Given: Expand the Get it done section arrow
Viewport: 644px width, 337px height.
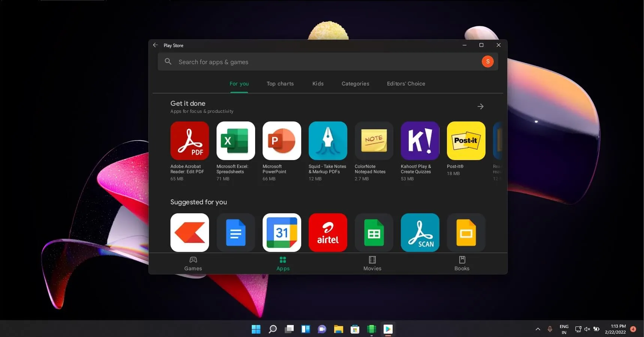Looking at the screenshot, I should (x=480, y=106).
